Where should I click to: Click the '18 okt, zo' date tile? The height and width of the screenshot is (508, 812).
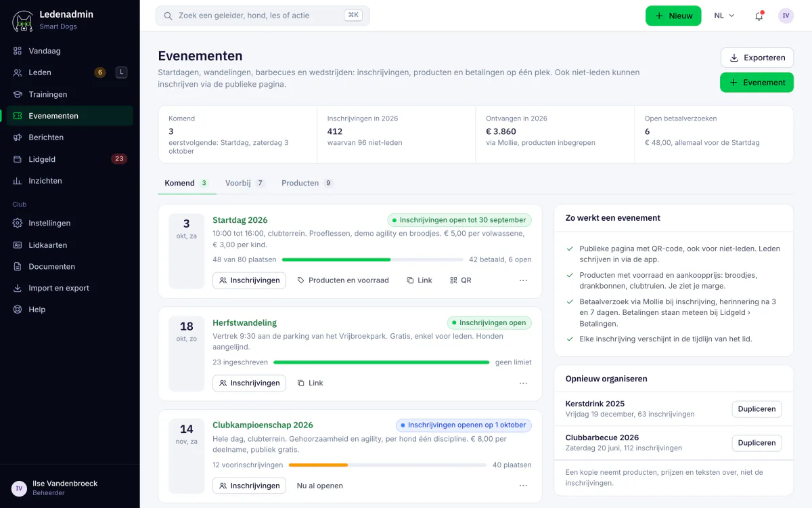coord(187,354)
